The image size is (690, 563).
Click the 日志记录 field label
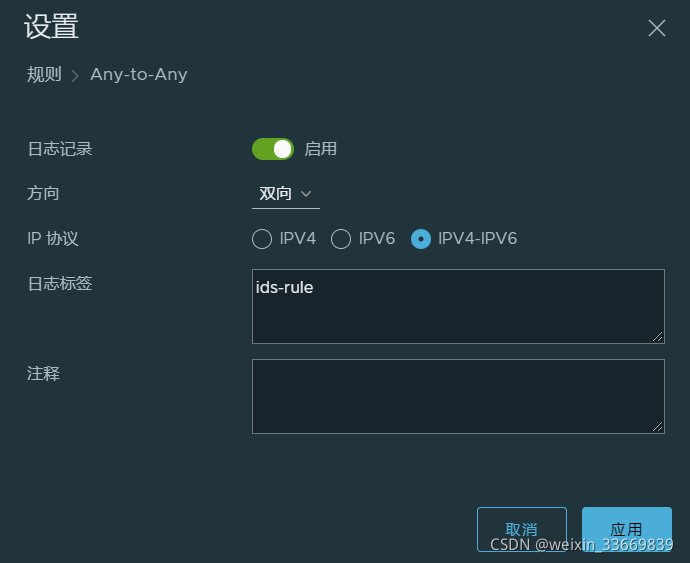coord(60,149)
